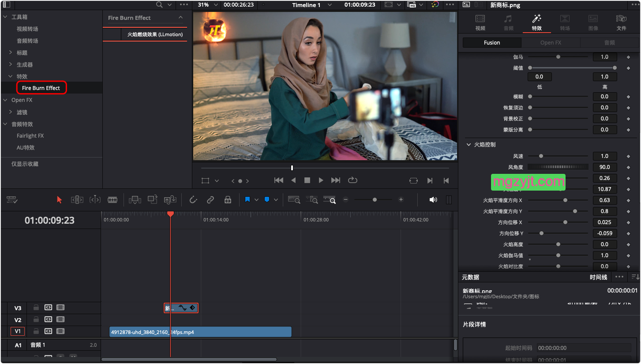Screen dimensions: 641x364
Task: Adjust the 伽马 gamma slider
Action: click(558, 57)
